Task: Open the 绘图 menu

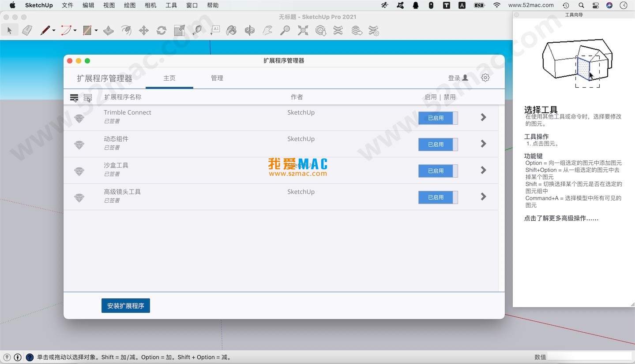Action: coord(130,5)
